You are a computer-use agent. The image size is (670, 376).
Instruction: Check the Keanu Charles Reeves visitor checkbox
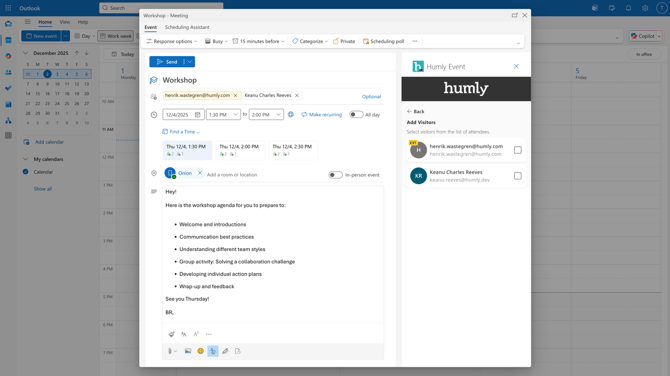(517, 176)
